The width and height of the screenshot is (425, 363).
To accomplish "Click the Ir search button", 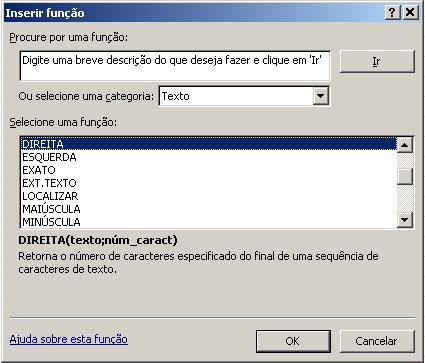I will coord(377,61).
